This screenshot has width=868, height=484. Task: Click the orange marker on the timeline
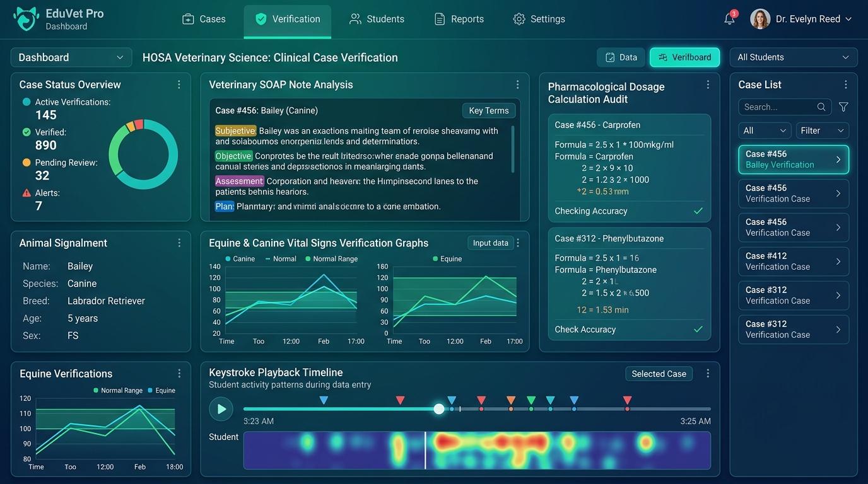(x=511, y=400)
